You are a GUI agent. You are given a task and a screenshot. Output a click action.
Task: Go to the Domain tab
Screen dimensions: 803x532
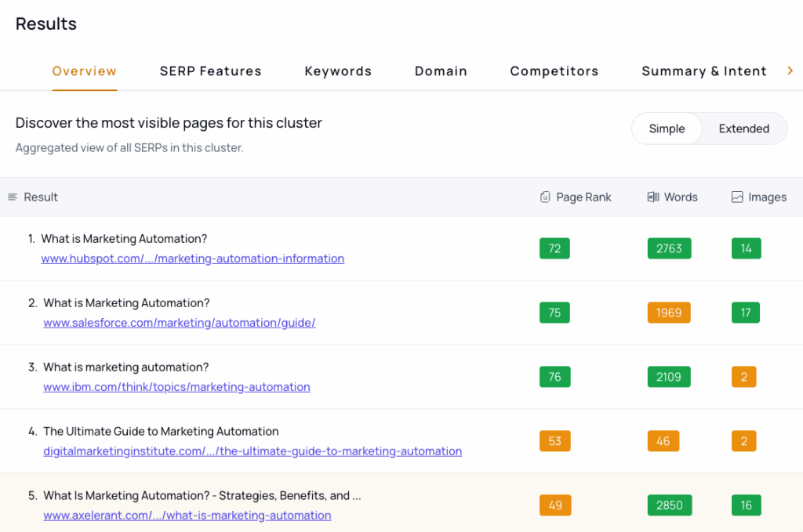pos(441,71)
